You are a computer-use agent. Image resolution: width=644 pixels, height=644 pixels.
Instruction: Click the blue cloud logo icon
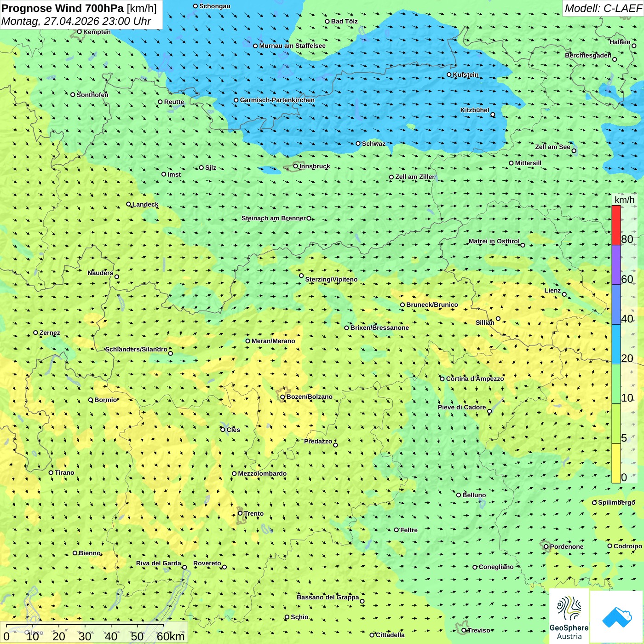coord(617,617)
